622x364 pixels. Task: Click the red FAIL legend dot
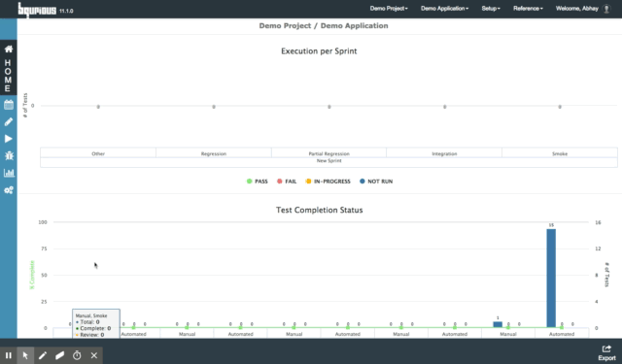279,182
